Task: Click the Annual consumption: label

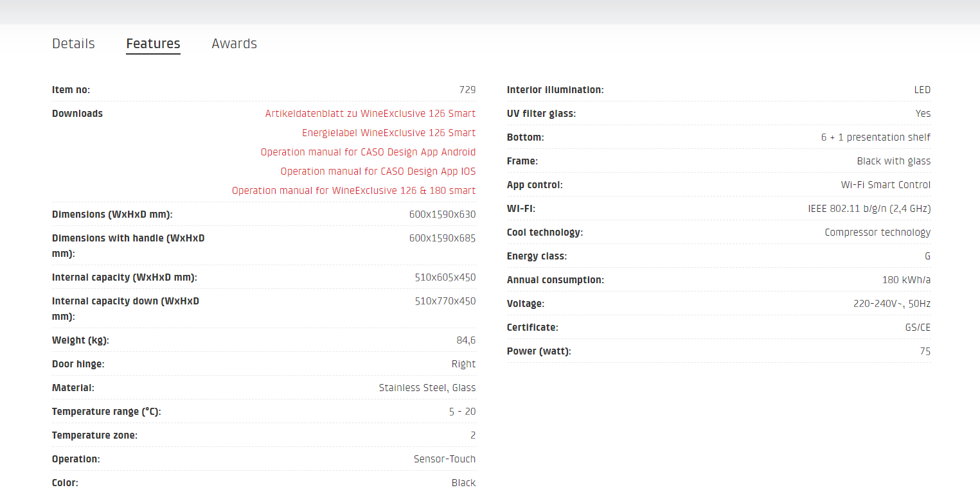Action: click(556, 280)
